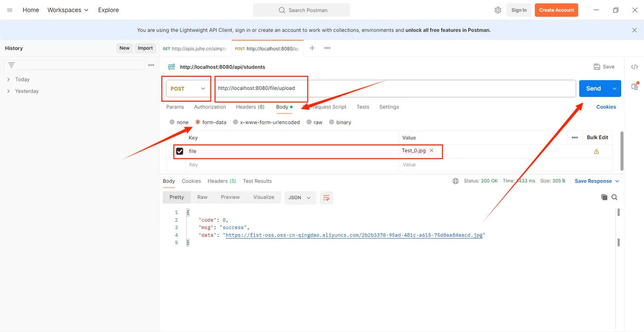Open the response Cookies tab
The image size is (644, 332).
point(191,181)
